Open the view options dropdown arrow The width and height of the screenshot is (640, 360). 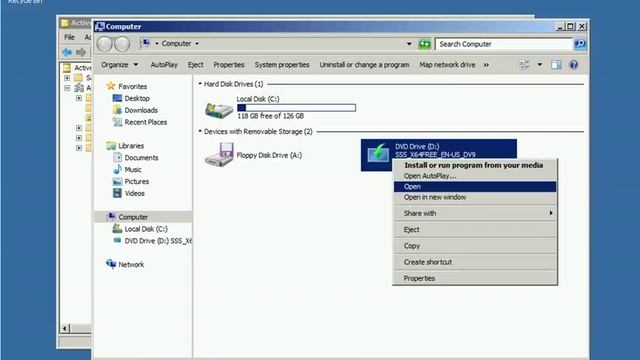tap(540, 65)
